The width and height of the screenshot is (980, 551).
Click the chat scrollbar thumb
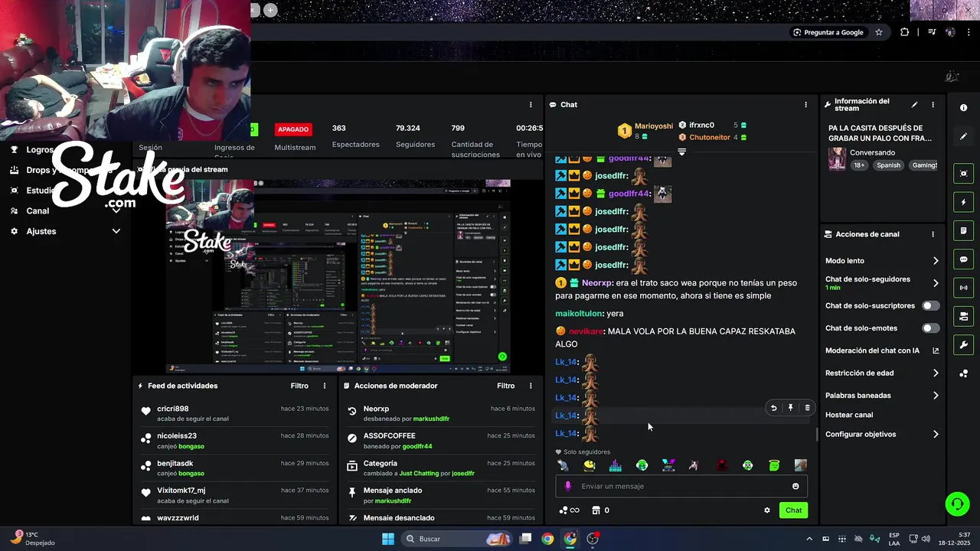point(816,434)
